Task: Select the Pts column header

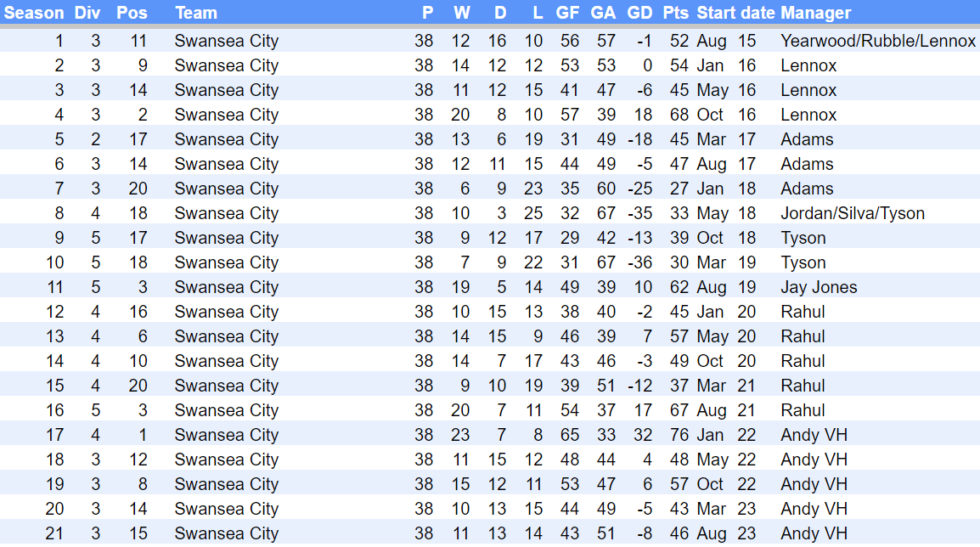Action: click(x=676, y=13)
